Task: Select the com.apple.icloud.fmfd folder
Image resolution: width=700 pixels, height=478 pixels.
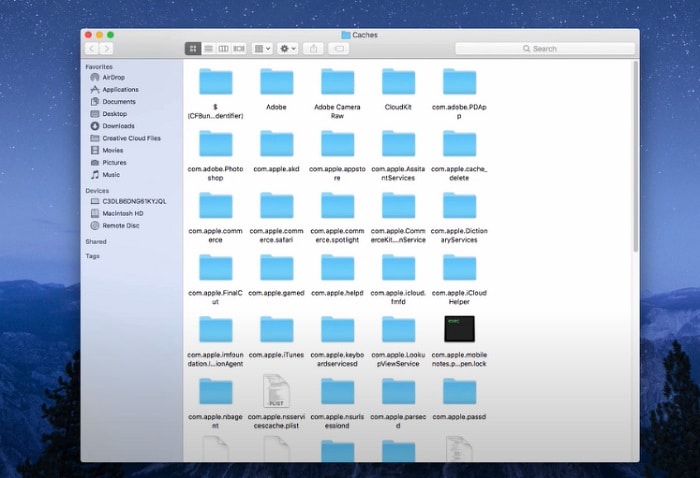Action: (398, 268)
